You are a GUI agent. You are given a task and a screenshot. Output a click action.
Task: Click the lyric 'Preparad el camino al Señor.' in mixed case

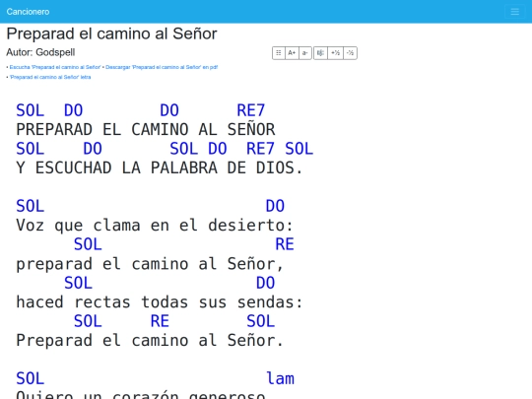(x=150, y=340)
